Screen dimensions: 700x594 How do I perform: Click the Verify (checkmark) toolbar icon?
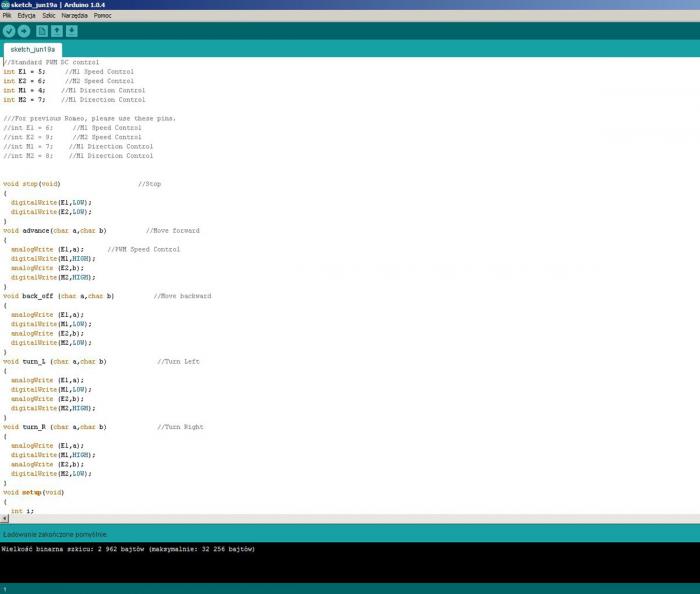point(9,31)
